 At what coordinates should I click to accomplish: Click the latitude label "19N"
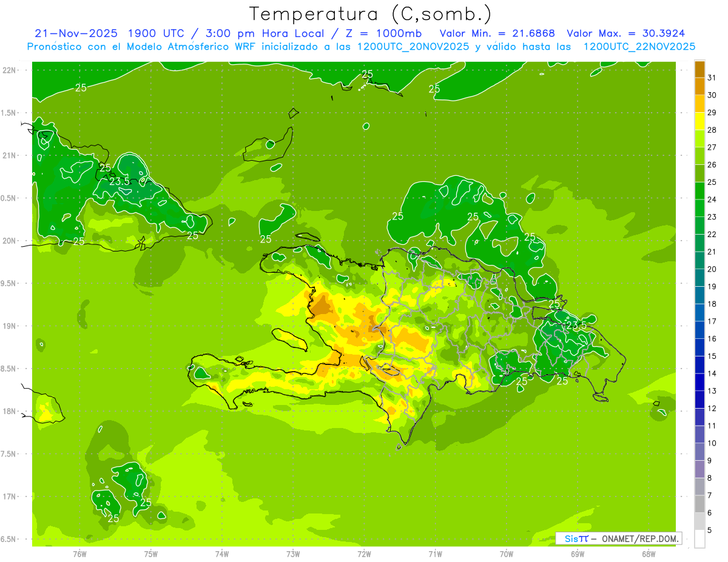pyautogui.click(x=10, y=326)
